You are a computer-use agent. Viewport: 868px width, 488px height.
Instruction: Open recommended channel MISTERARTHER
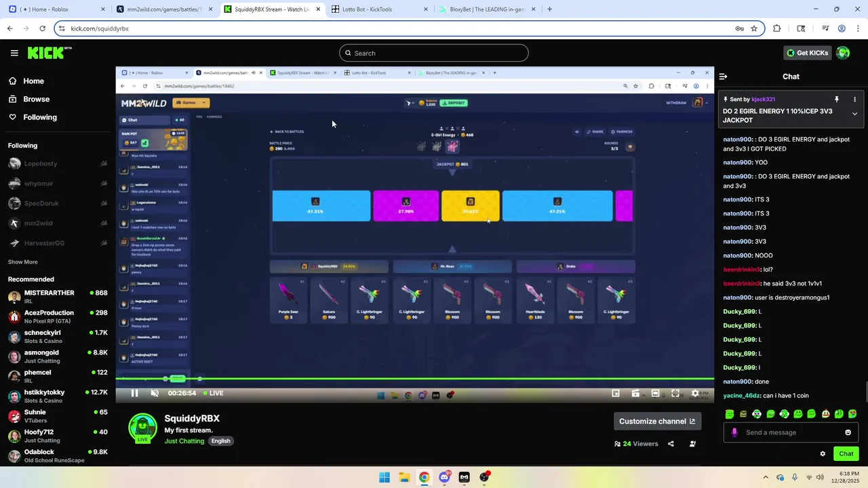58,297
